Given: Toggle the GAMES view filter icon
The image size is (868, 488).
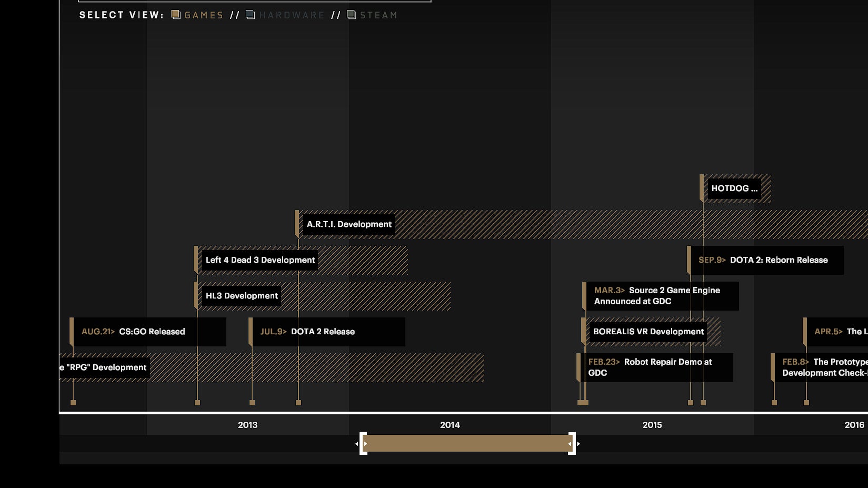Looking at the screenshot, I should (x=176, y=14).
